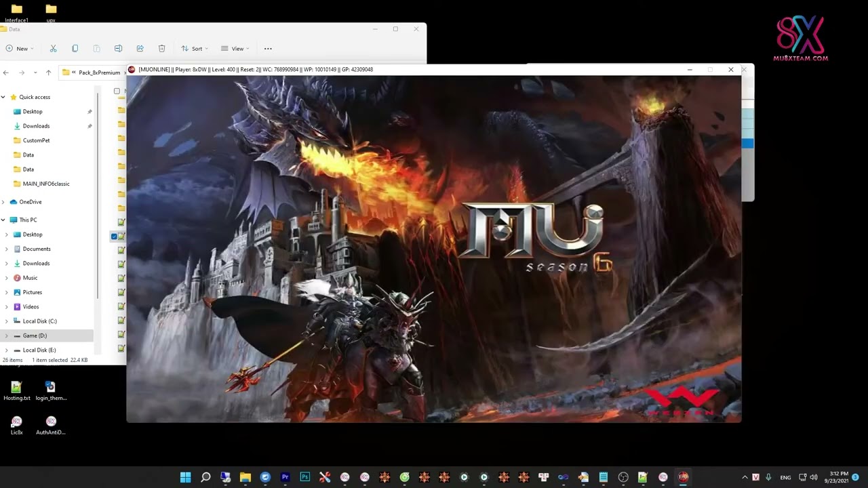
Task: Select the Interface1 desktop folder
Action: [16, 12]
